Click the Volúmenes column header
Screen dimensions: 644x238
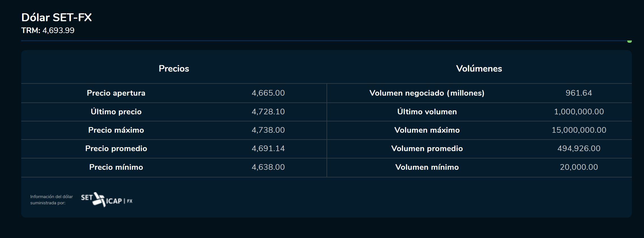pos(479,68)
